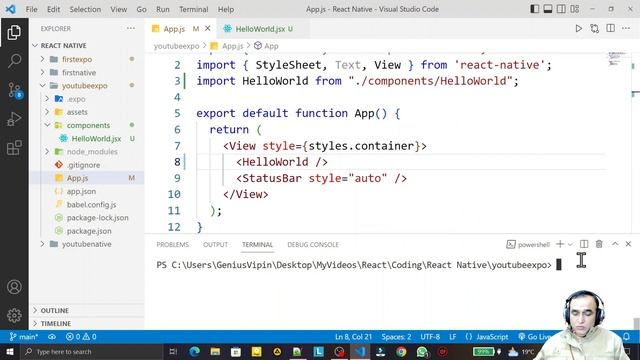Open the Search view in activity bar

14,61
